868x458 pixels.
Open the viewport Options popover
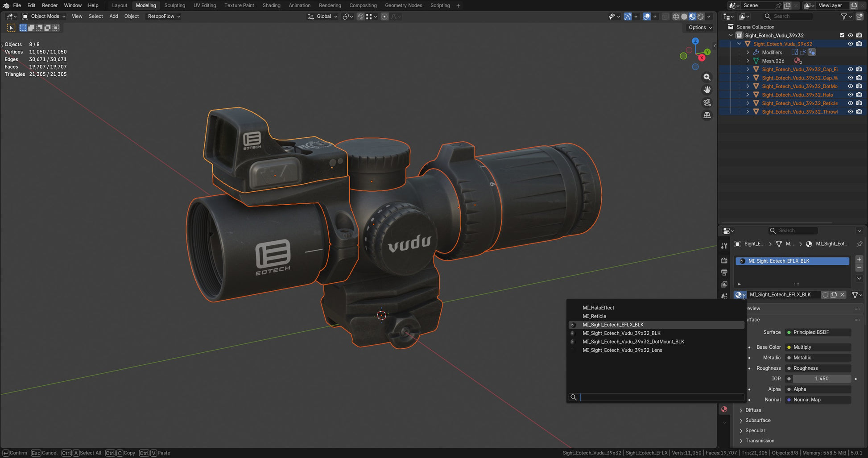point(700,28)
